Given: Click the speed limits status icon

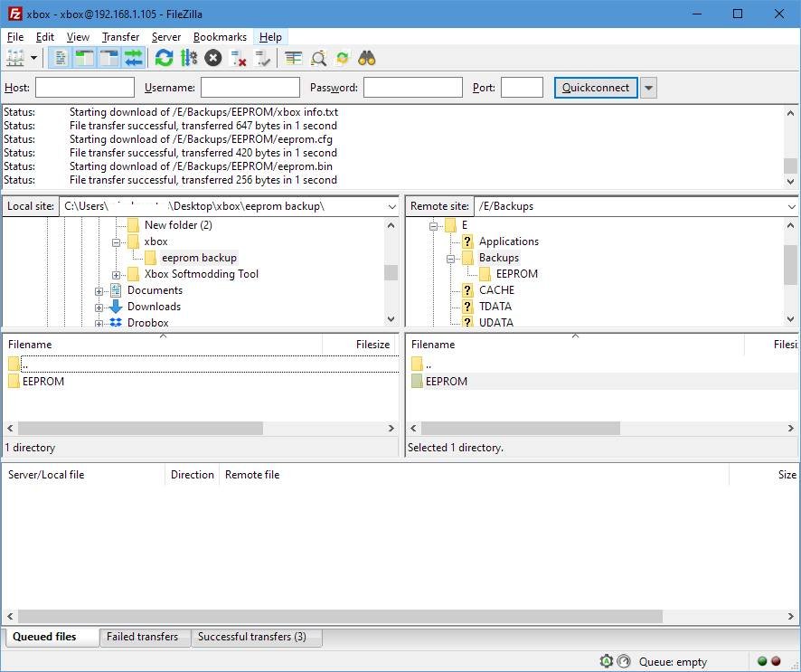Looking at the screenshot, I should coord(624,661).
